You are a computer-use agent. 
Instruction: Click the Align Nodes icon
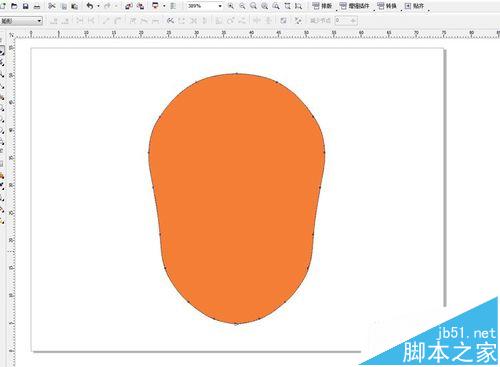click(x=242, y=21)
